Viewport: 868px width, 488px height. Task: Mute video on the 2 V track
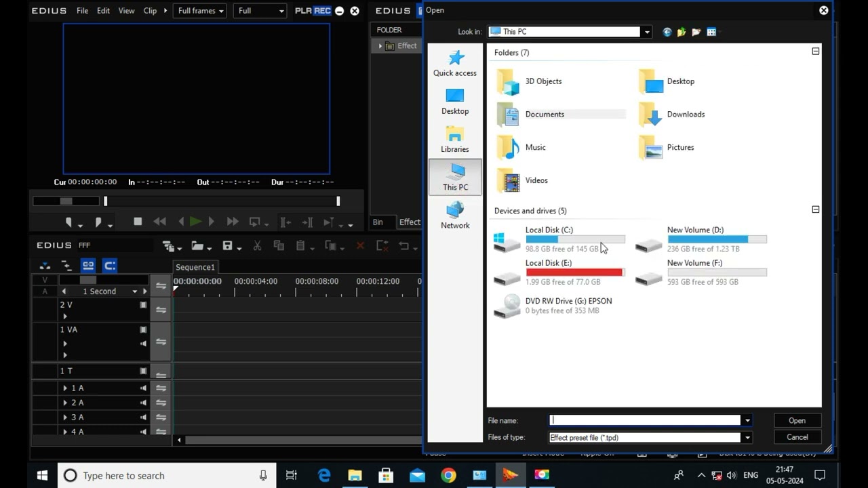click(143, 305)
